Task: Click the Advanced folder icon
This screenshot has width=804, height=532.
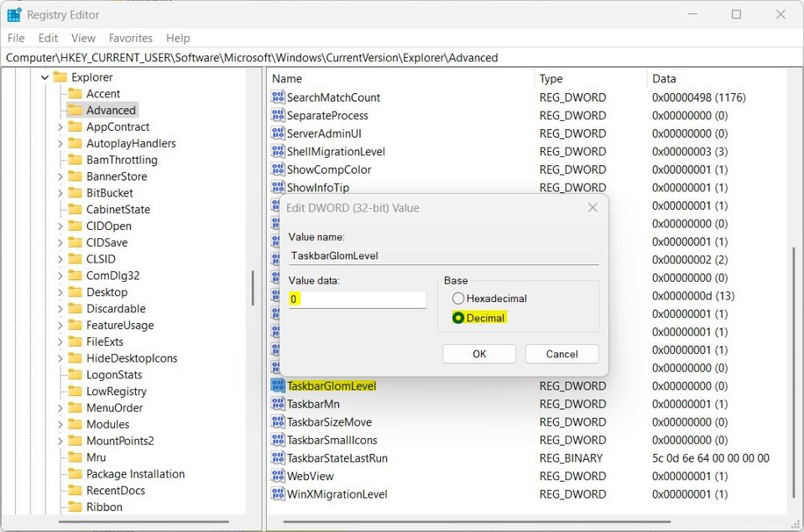Action: [76, 110]
